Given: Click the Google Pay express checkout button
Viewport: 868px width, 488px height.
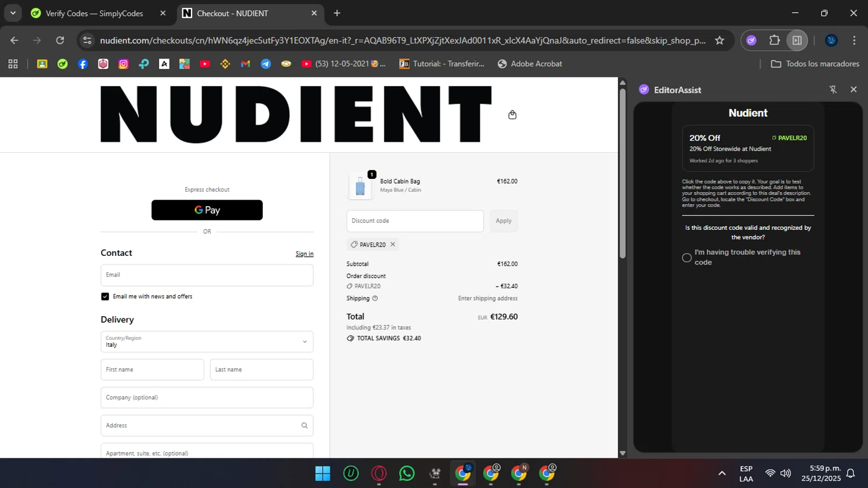Looking at the screenshot, I should point(207,210).
